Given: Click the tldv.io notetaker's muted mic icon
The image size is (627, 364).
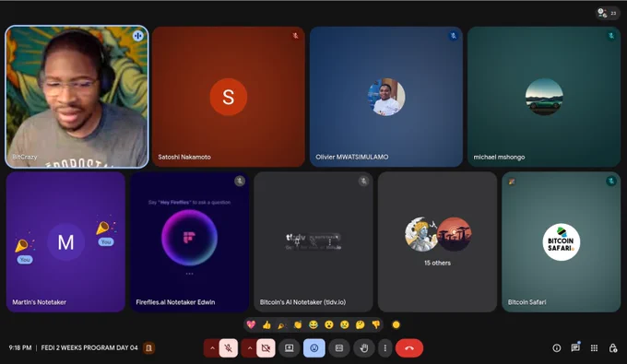Looking at the screenshot, I should (363, 181).
